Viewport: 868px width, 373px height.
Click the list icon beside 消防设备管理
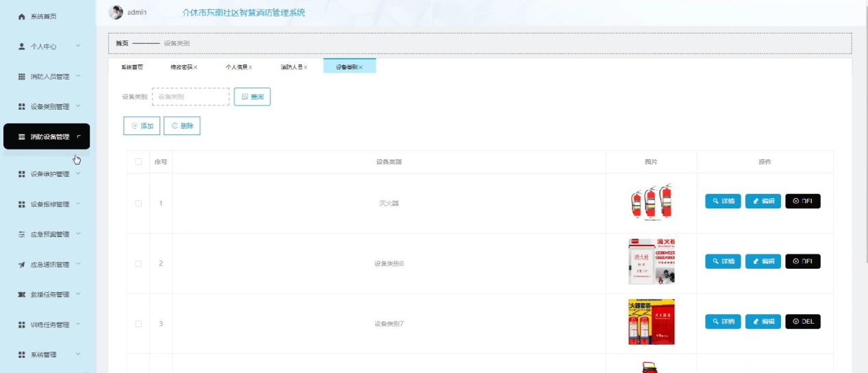(21, 137)
